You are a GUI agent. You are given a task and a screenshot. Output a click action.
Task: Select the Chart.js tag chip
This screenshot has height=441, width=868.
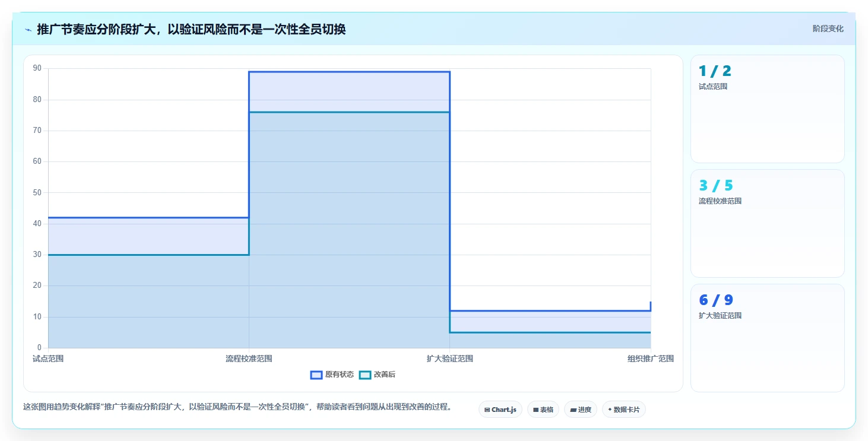click(500, 410)
